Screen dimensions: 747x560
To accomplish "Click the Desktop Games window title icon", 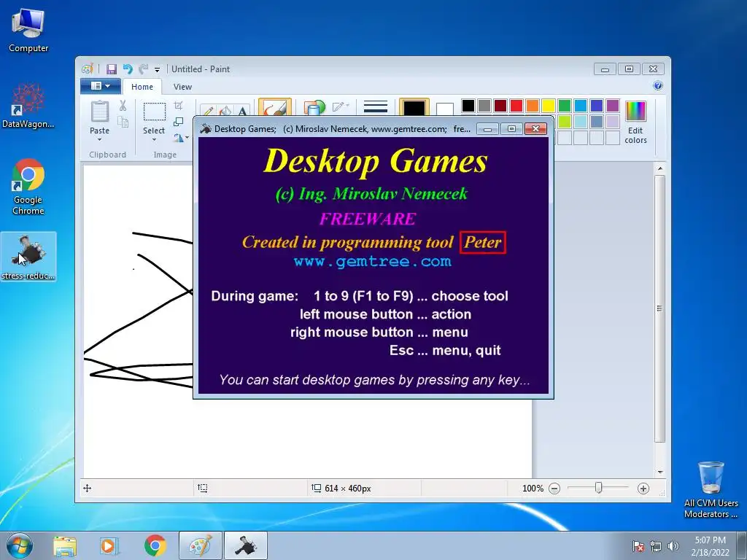I will point(205,128).
